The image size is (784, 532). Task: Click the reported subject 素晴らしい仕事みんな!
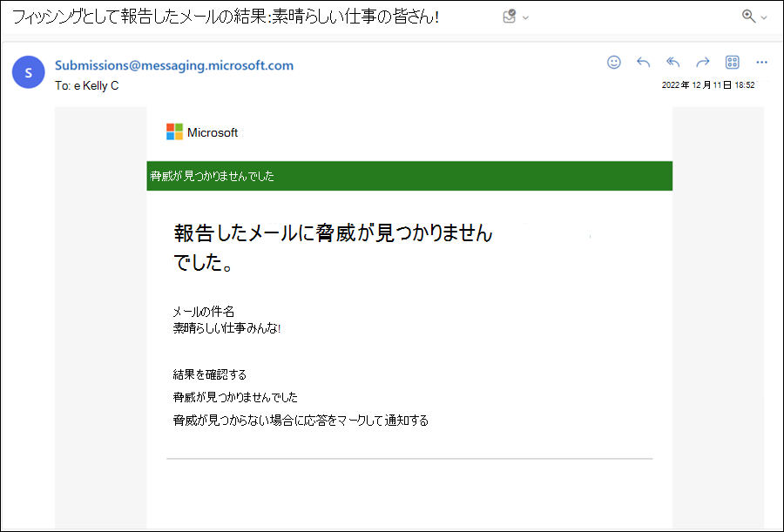click(x=226, y=328)
